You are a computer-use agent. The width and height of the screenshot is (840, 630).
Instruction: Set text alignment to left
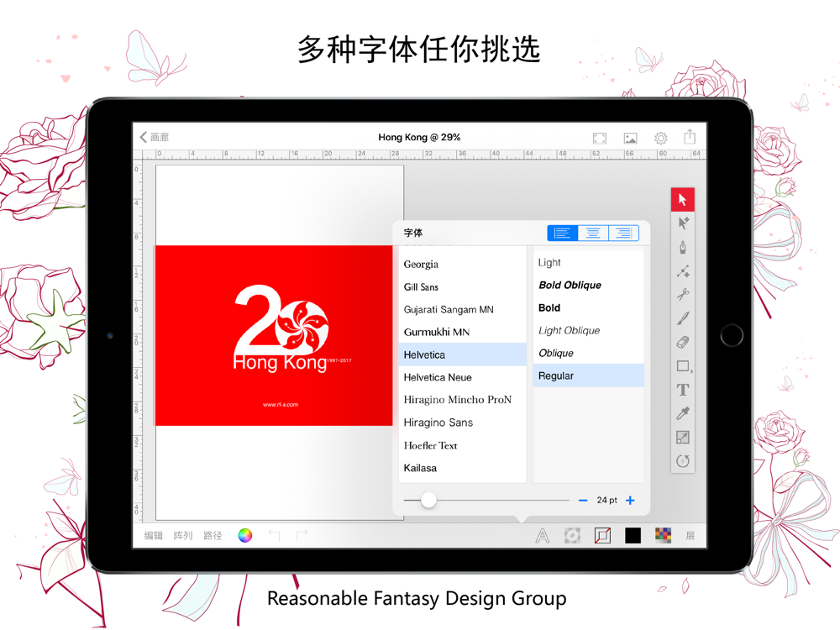point(563,233)
